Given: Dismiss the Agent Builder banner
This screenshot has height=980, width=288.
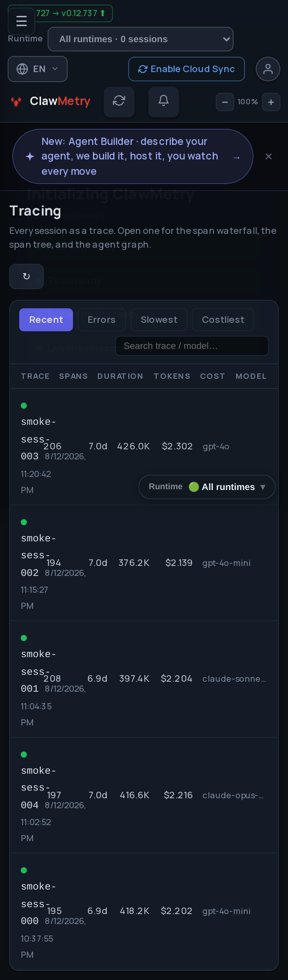Looking at the screenshot, I should pyautogui.click(x=269, y=156).
